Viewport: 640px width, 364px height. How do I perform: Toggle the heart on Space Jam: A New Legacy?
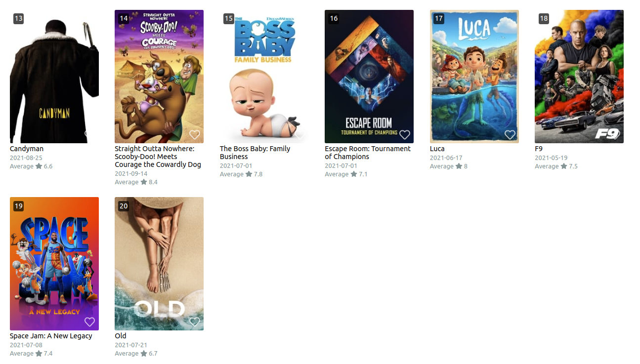tap(89, 322)
